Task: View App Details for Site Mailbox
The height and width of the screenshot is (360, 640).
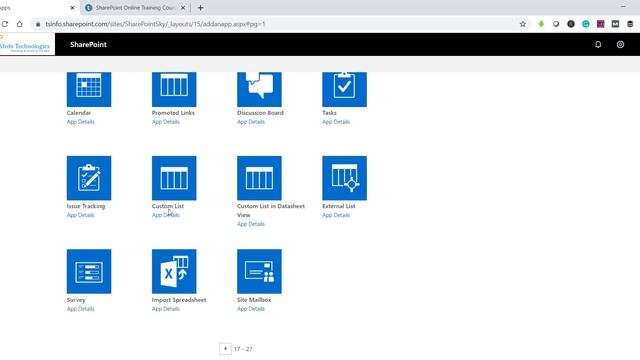Action: (251, 309)
